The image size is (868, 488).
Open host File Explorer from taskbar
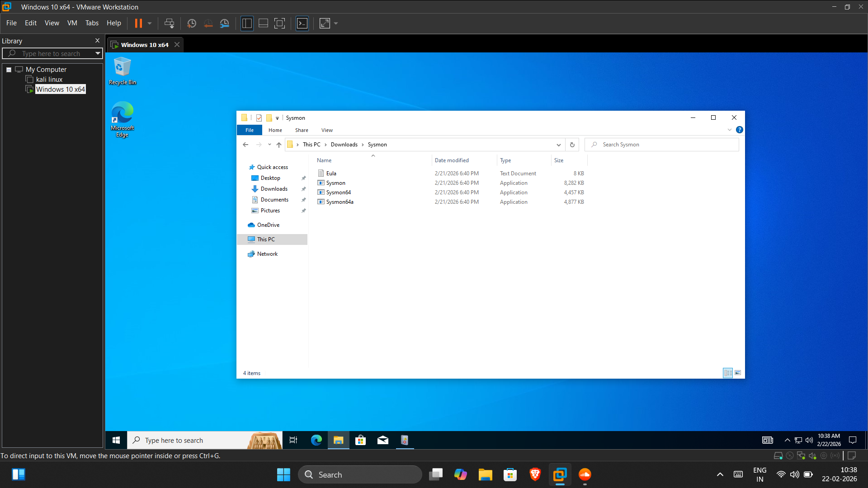[486, 474]
